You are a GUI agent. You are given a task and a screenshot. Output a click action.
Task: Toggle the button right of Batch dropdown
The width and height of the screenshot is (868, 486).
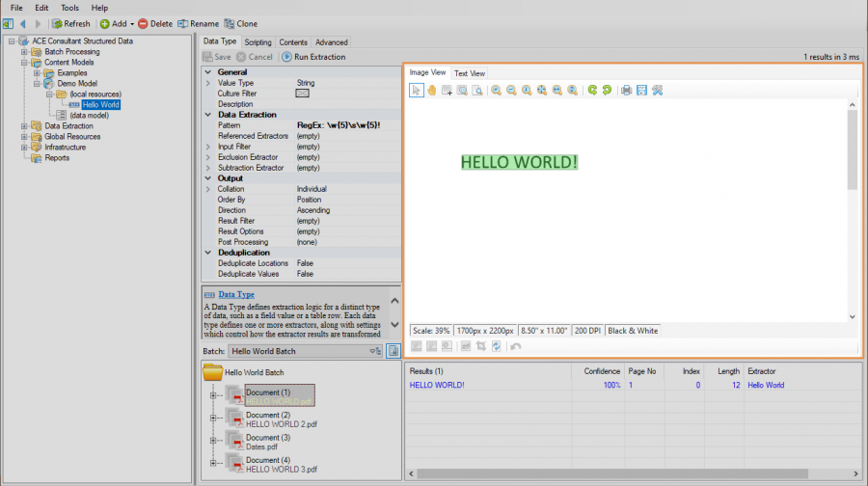pyautogui.click(x=393, y=351)
